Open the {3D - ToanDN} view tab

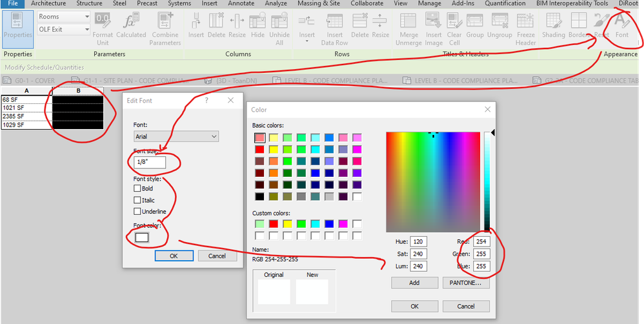coord(231,81)
